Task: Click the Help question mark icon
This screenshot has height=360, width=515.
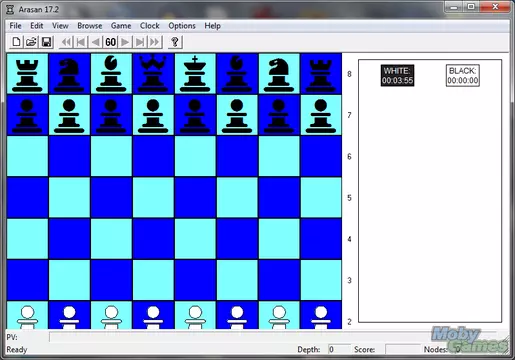Action: click(x=175, y=42)
